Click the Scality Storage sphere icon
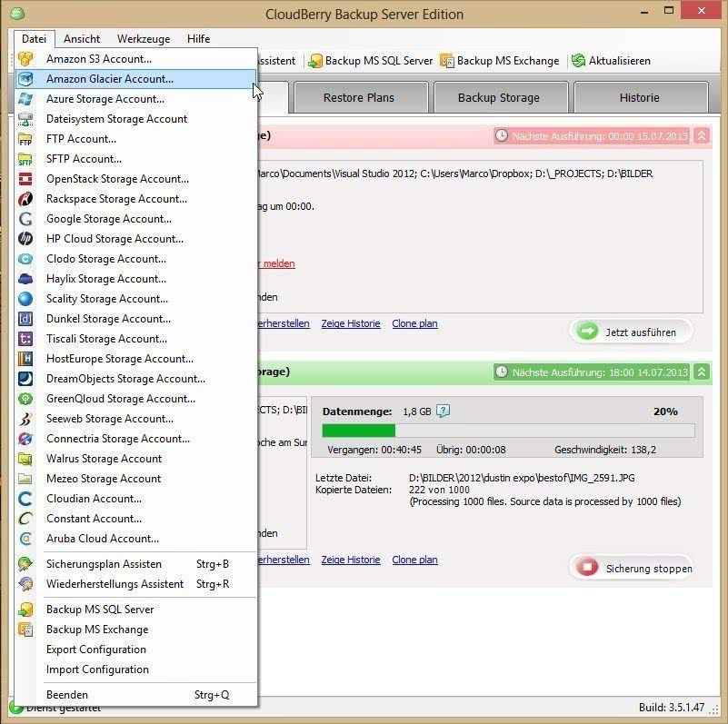 [25, 299]
